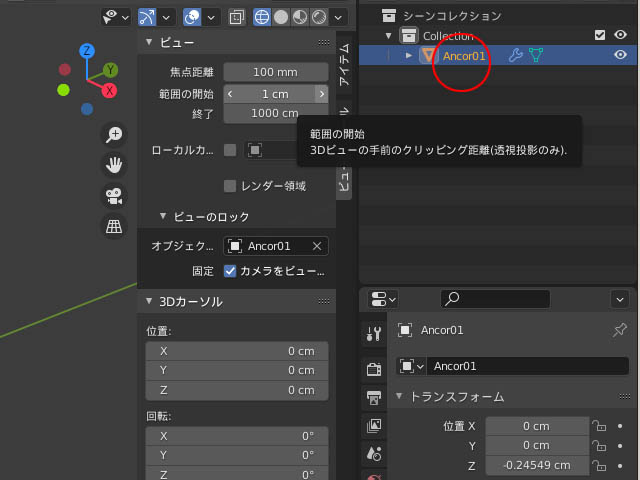
Task: Open the Output properties tab
Action: tap(374, 398)
